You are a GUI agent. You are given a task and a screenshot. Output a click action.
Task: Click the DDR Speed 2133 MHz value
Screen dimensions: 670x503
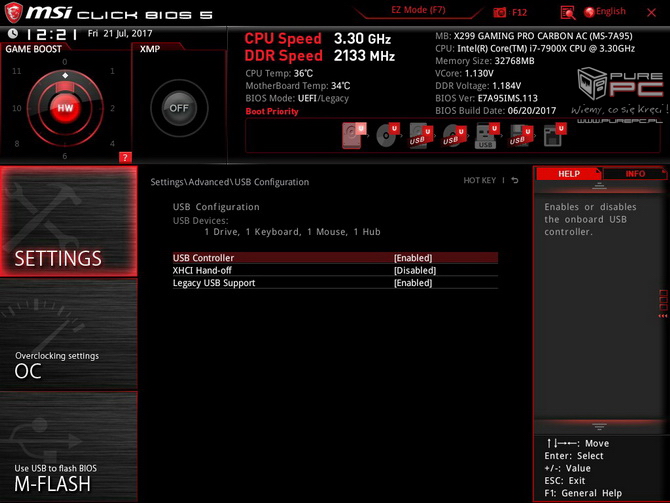364,56
